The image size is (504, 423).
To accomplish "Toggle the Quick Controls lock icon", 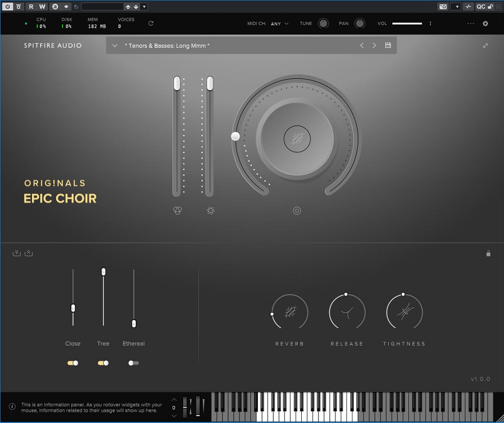I will point(490,7).
